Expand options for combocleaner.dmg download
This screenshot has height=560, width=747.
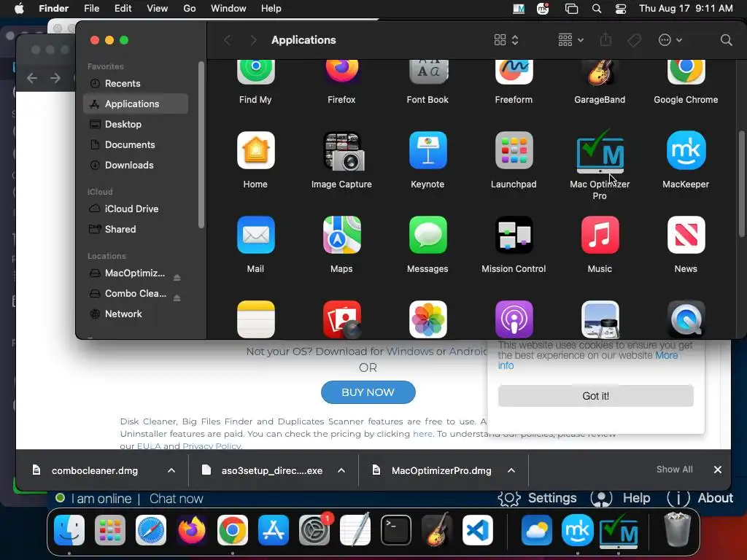pyautogui.click(x=171, y=470)
